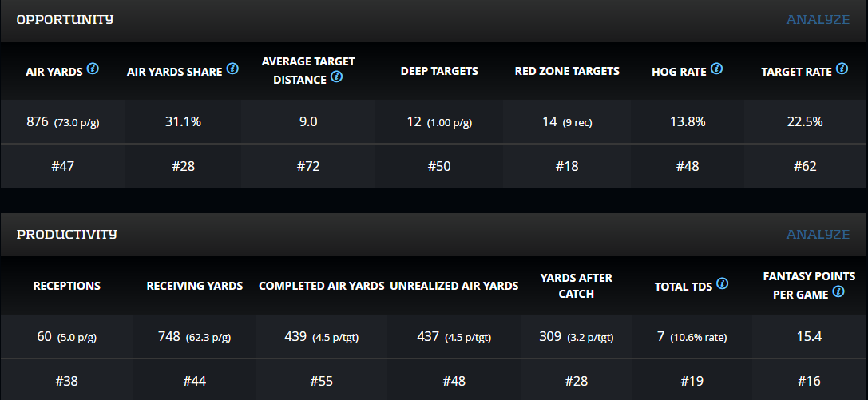Click the Target Rate info icon
The image size is (868, 400).
842,69
